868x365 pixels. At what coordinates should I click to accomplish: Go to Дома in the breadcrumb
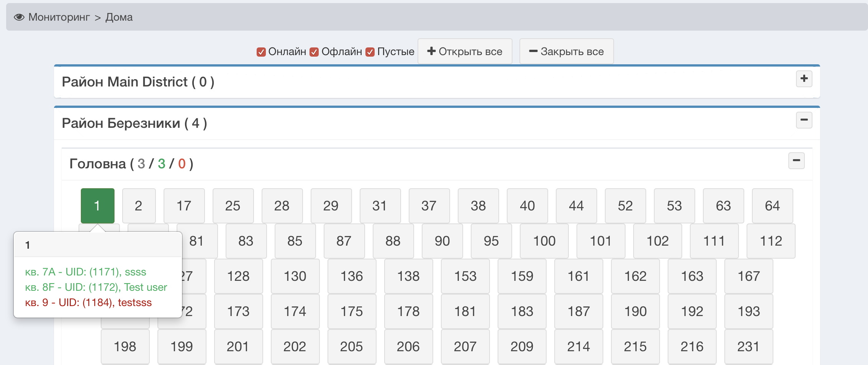(x=119, y=17)
